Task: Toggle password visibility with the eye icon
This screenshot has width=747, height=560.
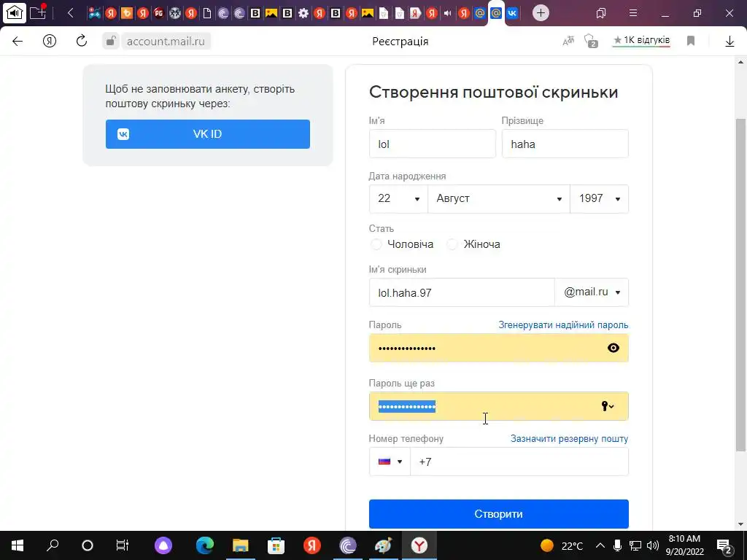Action: coord(613,348)
